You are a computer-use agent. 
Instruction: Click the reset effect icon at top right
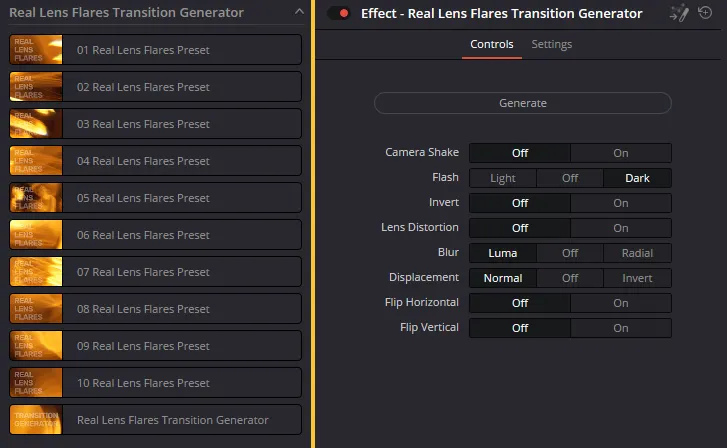(x=705, y=13)
